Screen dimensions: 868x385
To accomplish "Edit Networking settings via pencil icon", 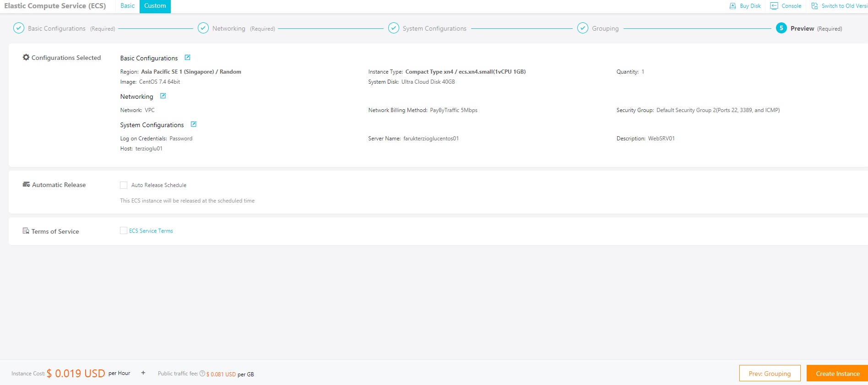I will click(x=163, y=96).
